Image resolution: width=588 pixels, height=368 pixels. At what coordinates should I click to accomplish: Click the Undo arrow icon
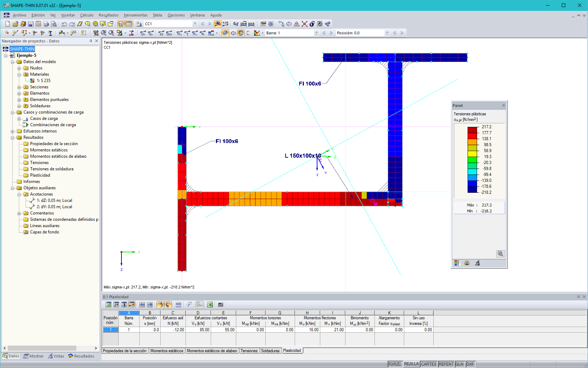coord(64,24)
